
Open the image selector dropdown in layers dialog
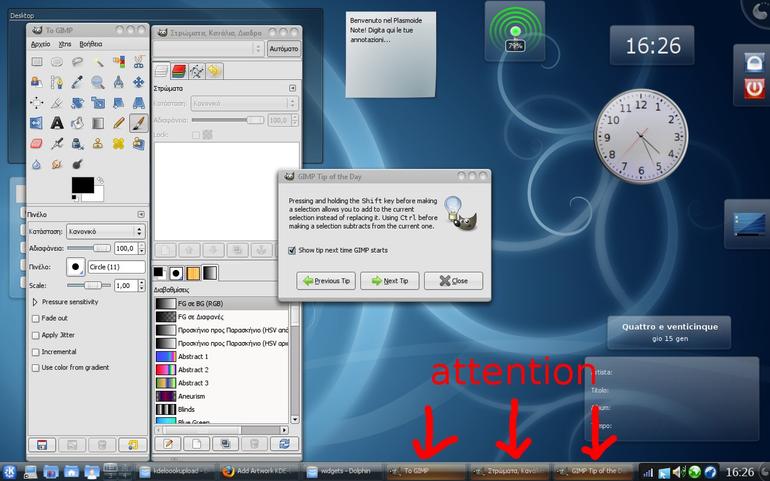pyautogui.click(x=209, y=49)
